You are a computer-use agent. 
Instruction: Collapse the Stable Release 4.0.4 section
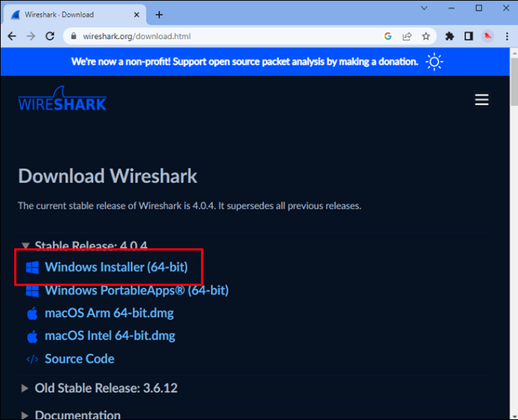click(26, 245)
